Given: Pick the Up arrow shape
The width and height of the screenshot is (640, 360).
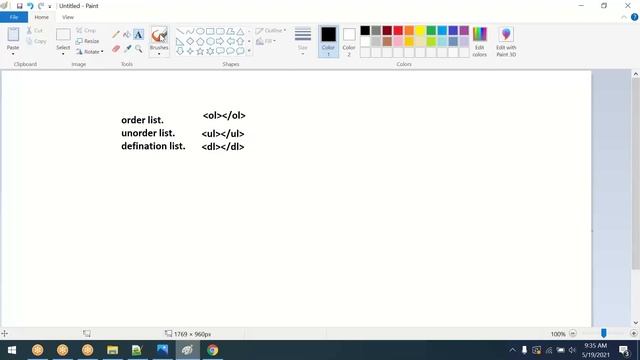Looking at the screenshot, I should pos(240,42).
